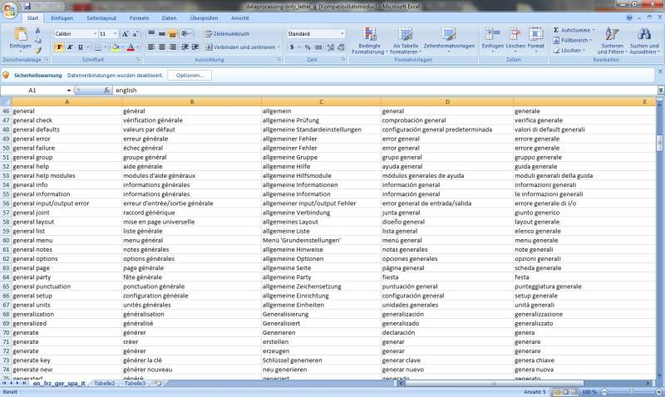Image resolution: width=665 pixels, height=397 pixels.
Task: Open Suchen und Auswählen binoculars
Action: pos(644,41)
